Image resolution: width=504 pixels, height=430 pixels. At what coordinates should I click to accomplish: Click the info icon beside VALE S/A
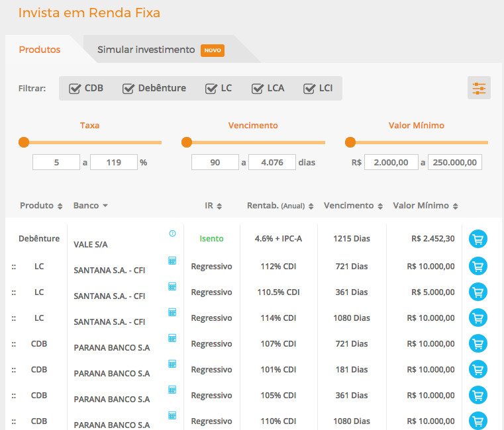[172, 234]
